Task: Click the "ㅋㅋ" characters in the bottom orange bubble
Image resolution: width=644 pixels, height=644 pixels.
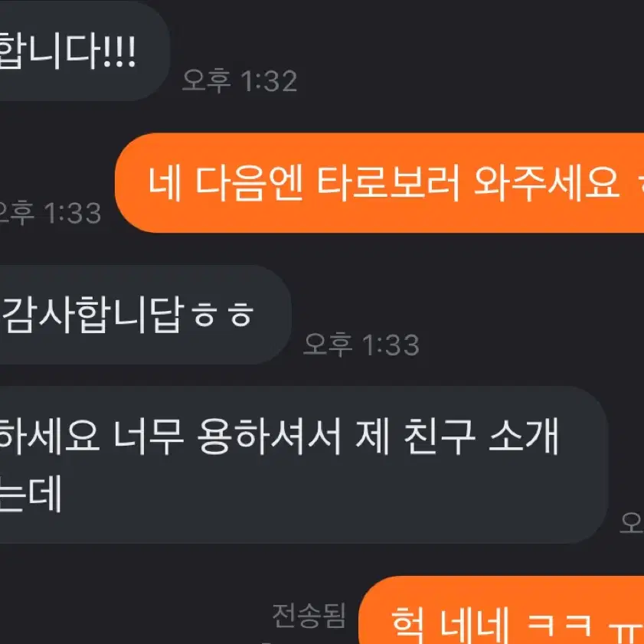Action: point(559,626)
